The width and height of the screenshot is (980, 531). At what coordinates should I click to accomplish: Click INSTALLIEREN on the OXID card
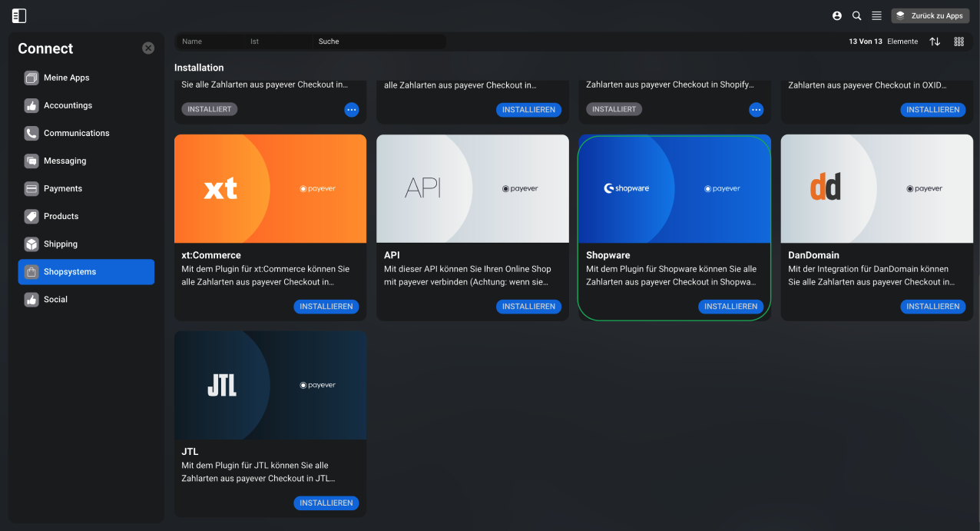[x=933, y=110]
